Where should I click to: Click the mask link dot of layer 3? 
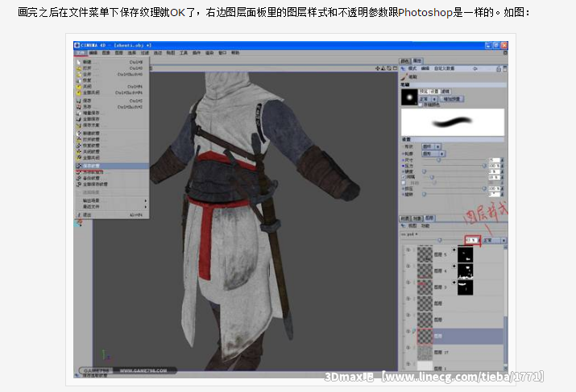(x=454, y=283)
